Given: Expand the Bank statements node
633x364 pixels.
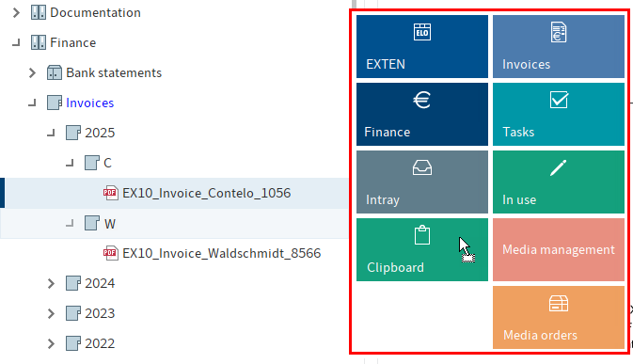Looking at the screenshot, I should click(32, 72).
